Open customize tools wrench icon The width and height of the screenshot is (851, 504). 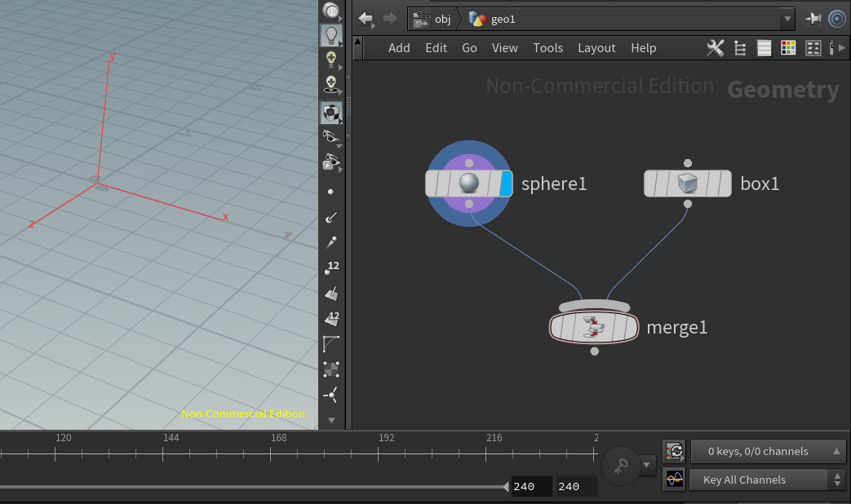pos(715,47)
